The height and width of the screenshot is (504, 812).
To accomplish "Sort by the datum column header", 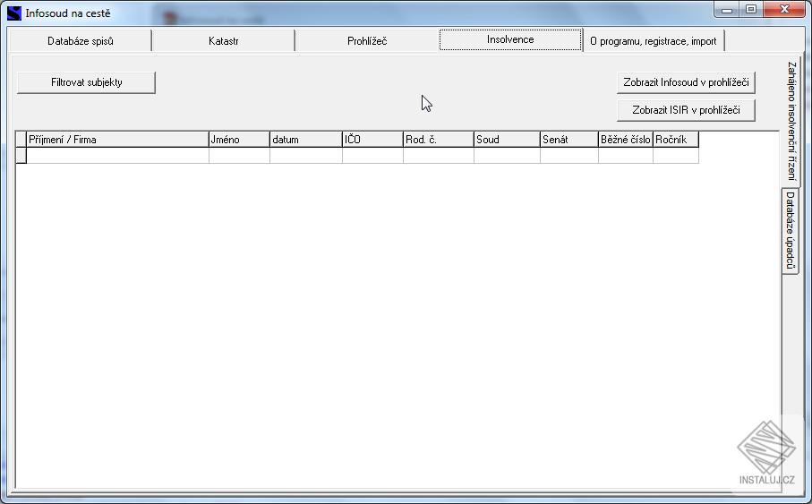I will click(x=306, y=140).
